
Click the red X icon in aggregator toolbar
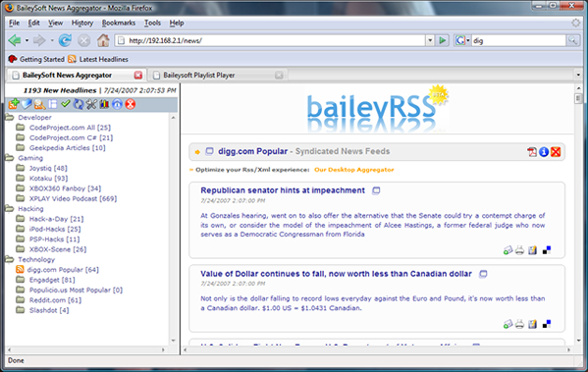(131, 104)
